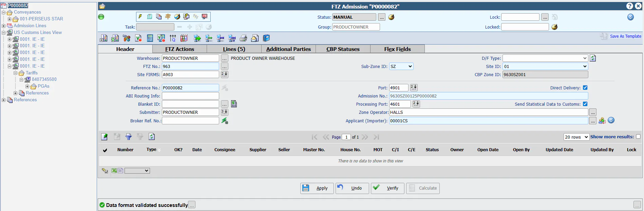Click the validate computer icon with red alert
Image resolution: width=644 pixels, height=211 pixels.
(162, 38)
